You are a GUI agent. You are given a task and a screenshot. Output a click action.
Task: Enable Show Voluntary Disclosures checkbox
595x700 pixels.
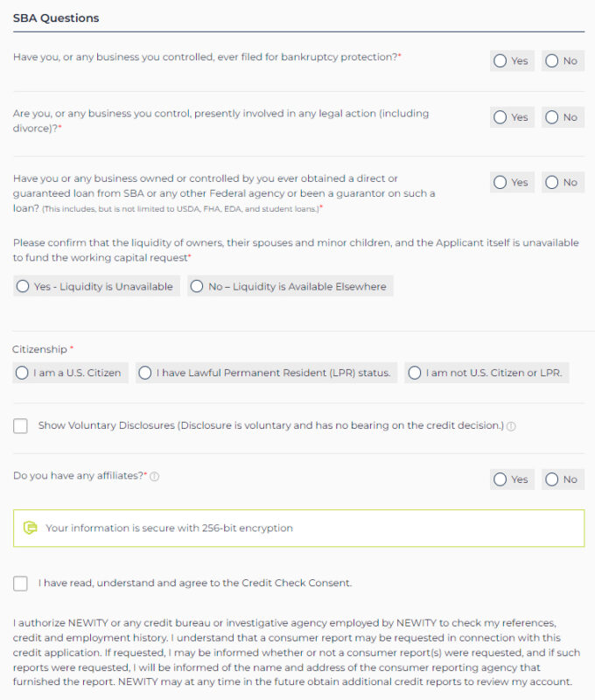[20, 426]
